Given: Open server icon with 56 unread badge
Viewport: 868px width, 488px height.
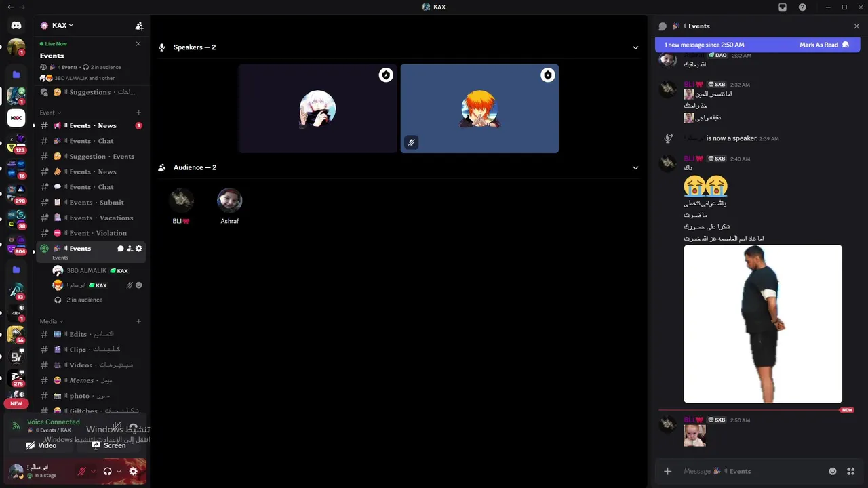Looking at the screenshot, I should pos(16,334).
